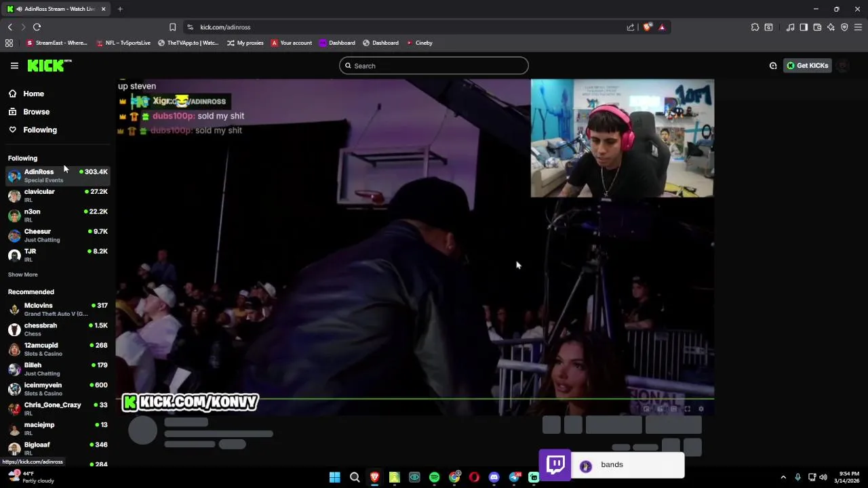Open the apps grid bookmarks icon
Image resolution: width=868 pixels, height=488 pixels.
(x=9, y=43)
